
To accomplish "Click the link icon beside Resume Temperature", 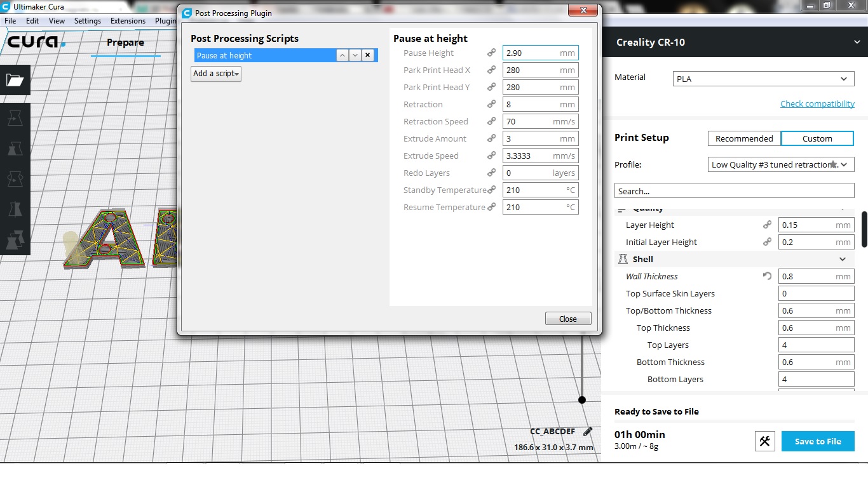I will tap(491, 207).
